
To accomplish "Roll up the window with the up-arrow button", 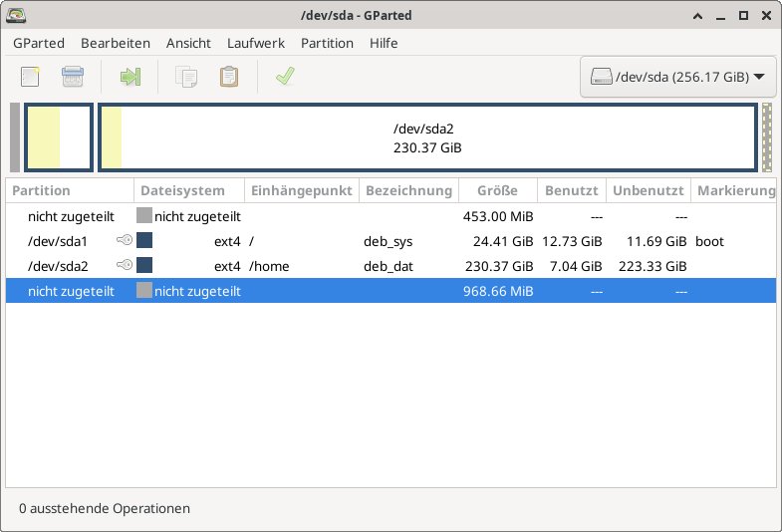I will pyautogui.click(x=697, y=16).
